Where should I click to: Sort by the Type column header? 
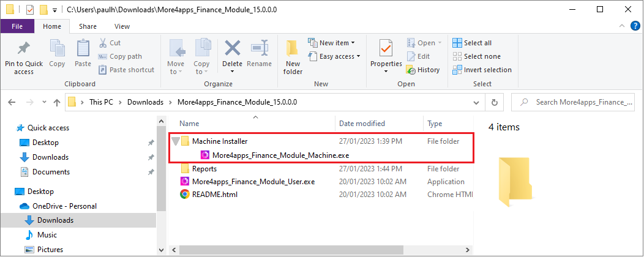pyautogui.click(x=435, y=123)
